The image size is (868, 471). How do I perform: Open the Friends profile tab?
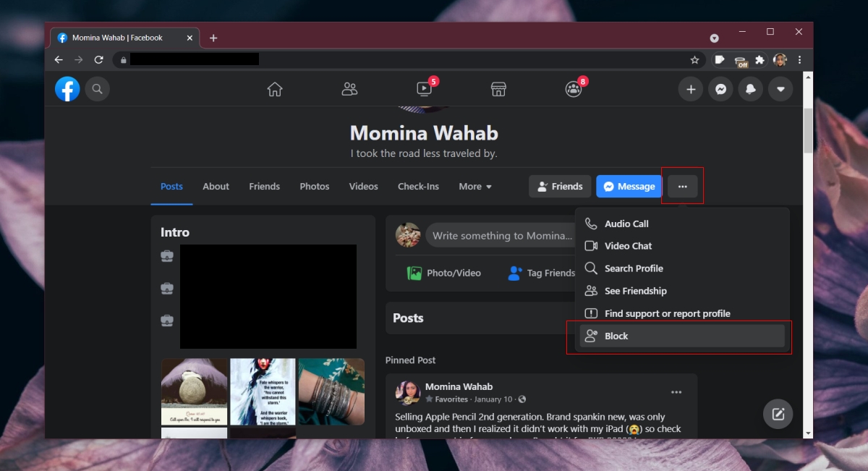coord(264,187)
